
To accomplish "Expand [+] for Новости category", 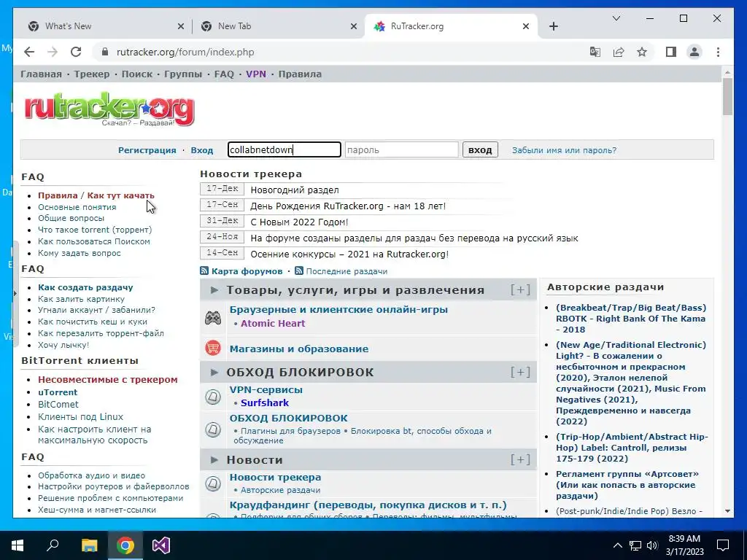I will [520, 459].
